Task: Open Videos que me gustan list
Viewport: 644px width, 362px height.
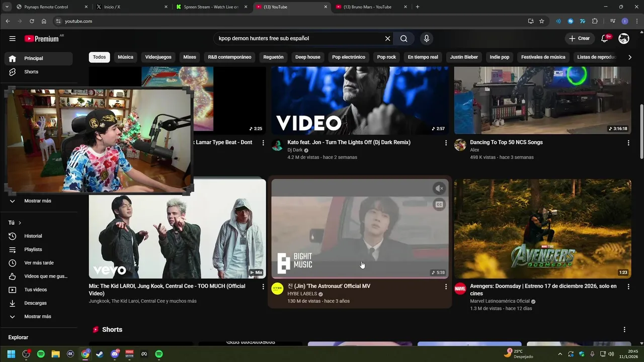Action: pos(39,277)
